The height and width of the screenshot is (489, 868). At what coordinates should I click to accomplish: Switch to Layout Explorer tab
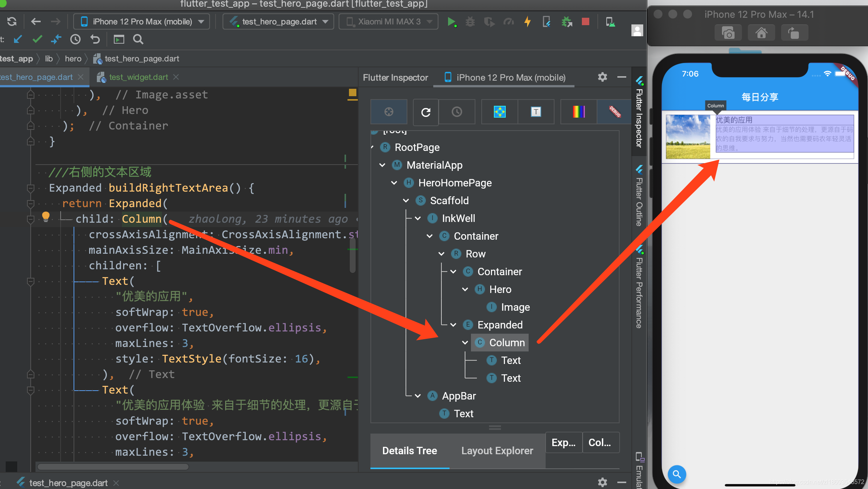[497, 451]
